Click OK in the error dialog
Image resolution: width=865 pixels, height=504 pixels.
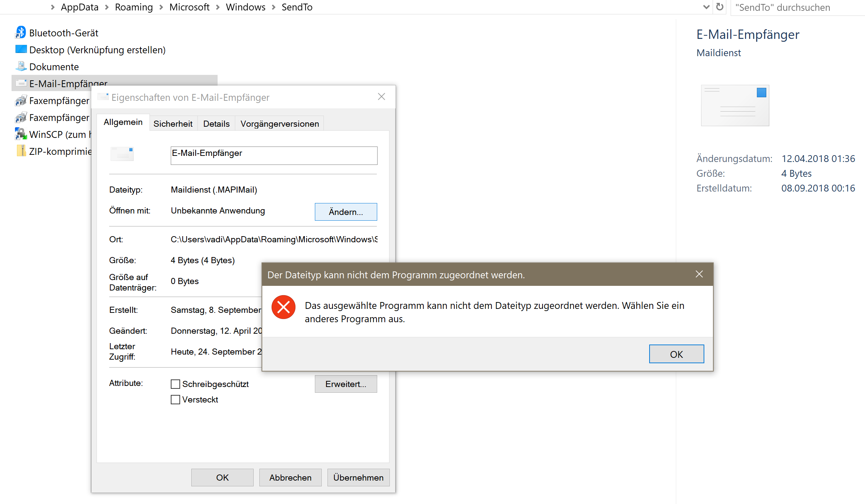(x=676, y=354)
